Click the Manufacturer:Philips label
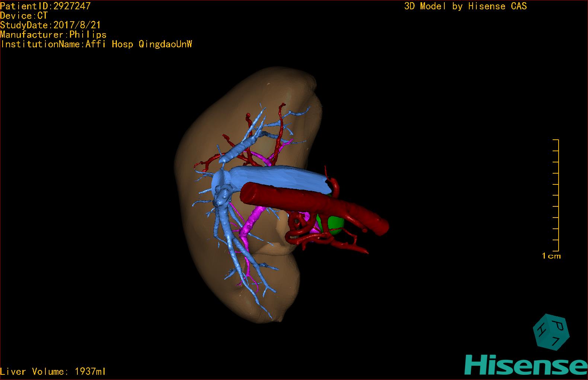This screenshot has height=380, width=588. click(53, 35)
